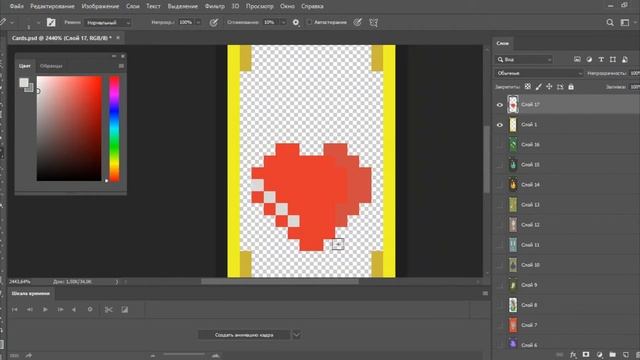
Task: Close the Cards.psd document tab
Action: pos(118,38)
